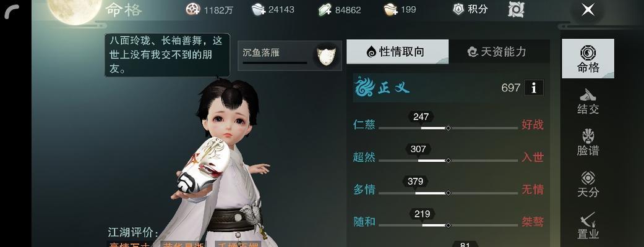Click the info icon beside 正义
The width and height of the screenshot is (644, 247).
[x=533, y=88]
